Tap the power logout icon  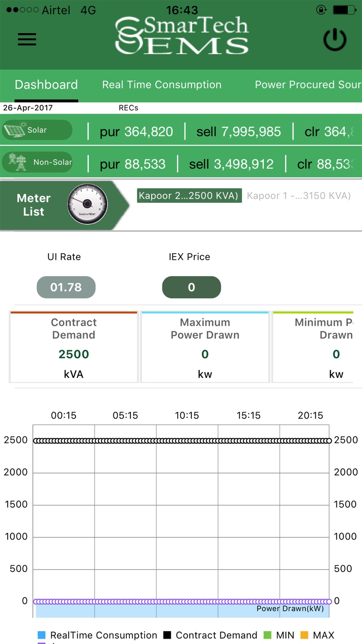335,39
